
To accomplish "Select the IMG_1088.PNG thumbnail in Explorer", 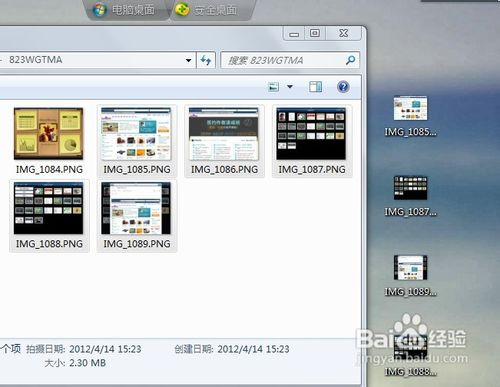I will [x=48, y=208].
